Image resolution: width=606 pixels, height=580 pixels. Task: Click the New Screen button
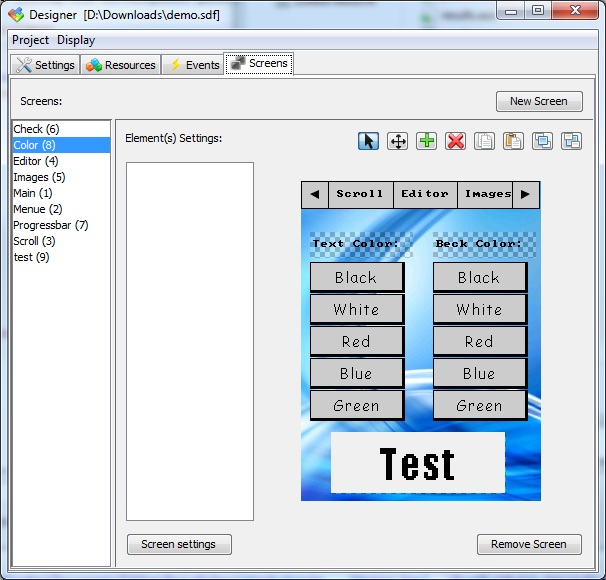(x=539, y=101)
